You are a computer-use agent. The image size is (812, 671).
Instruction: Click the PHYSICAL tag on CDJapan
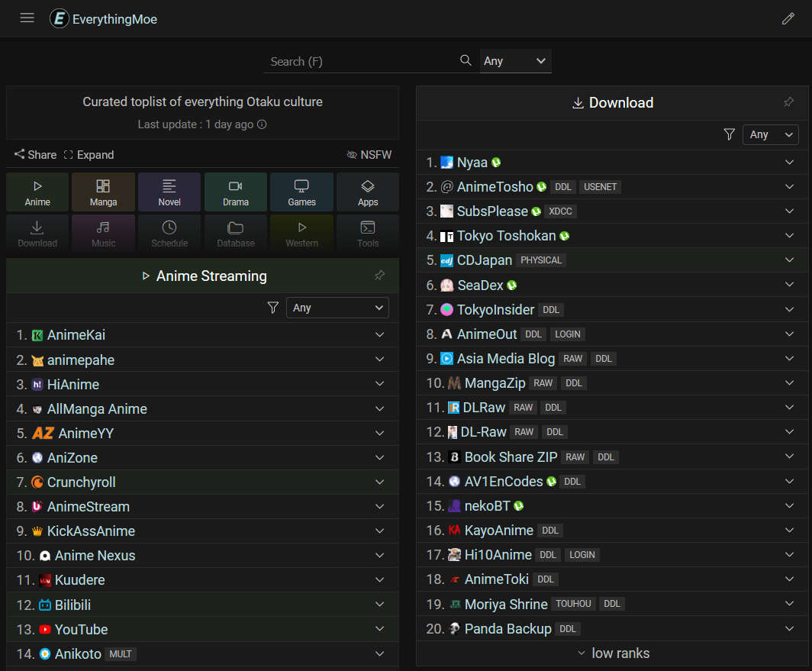[540, 260]
